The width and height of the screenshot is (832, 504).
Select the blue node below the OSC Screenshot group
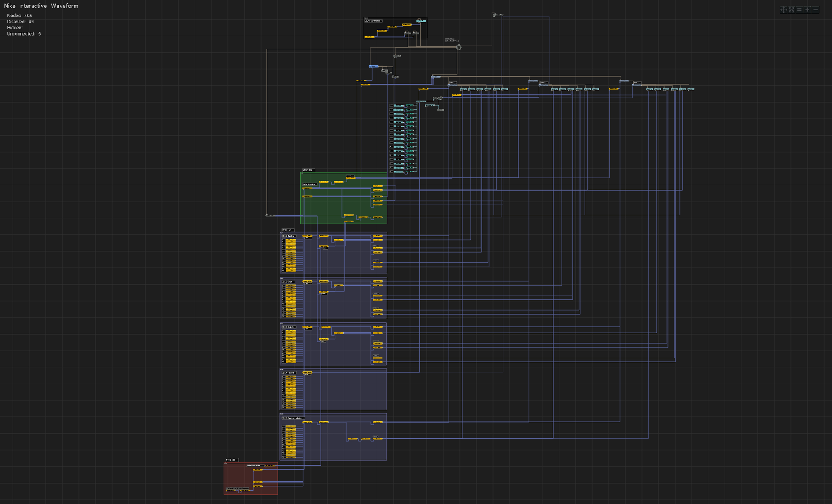point(374,66)
